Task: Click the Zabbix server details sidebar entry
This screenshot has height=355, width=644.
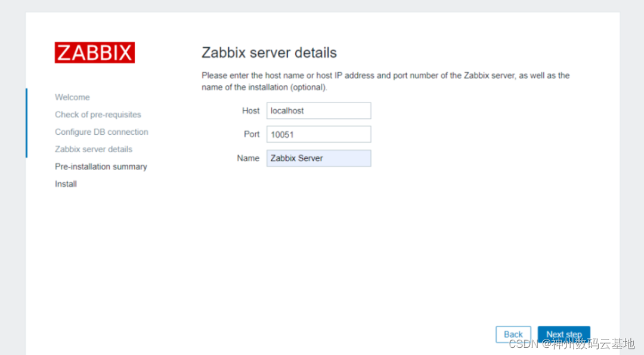Action: 93,149
